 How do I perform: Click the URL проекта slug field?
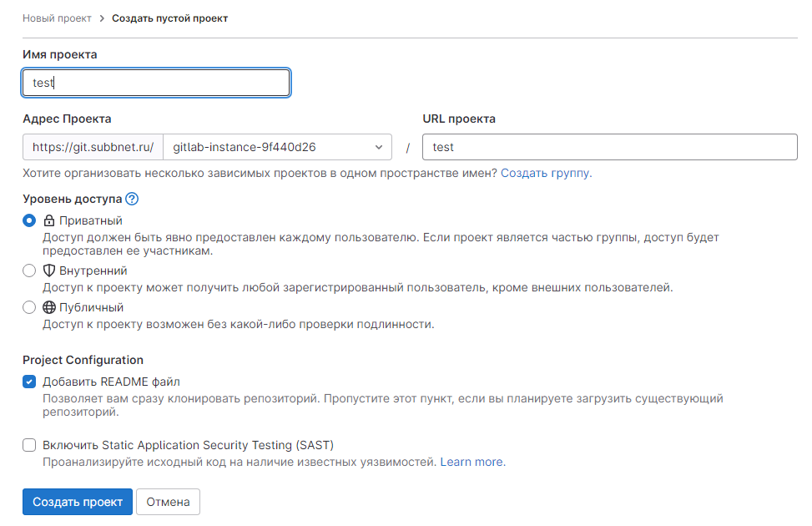[609, 147]
